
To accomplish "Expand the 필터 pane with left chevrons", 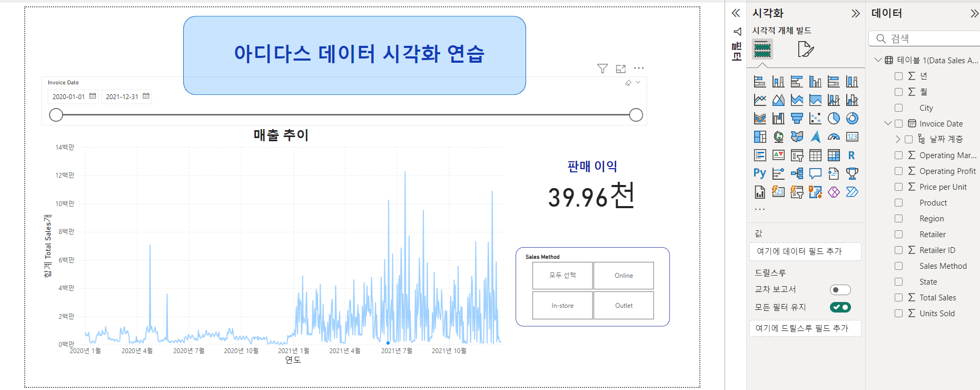I will [736, 13].
